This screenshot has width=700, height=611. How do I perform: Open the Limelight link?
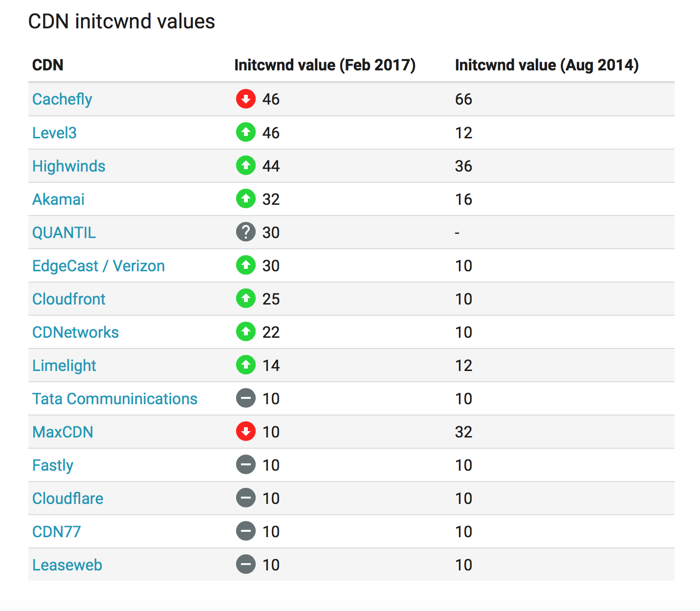pos(65,366)
